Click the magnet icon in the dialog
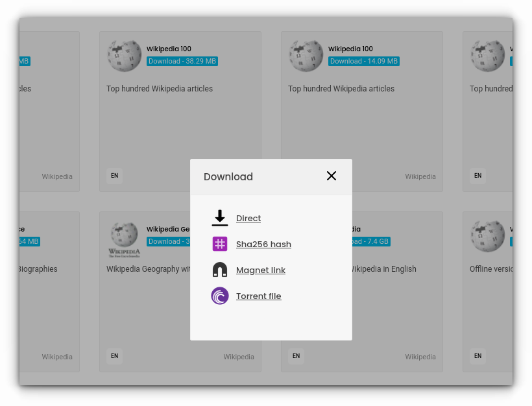The width and height of the screenshot is (532, 406). point(220,270)
